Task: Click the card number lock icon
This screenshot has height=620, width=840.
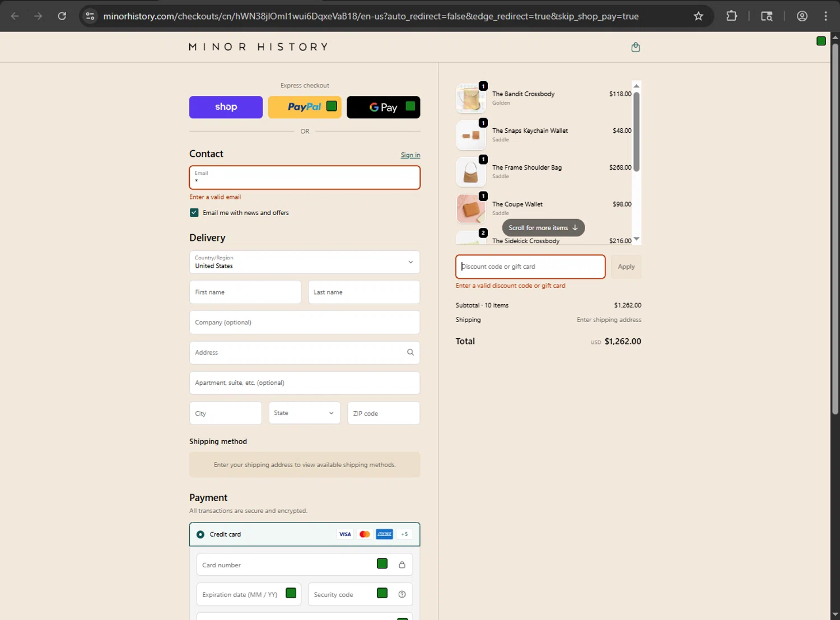Action: [402, 565]
